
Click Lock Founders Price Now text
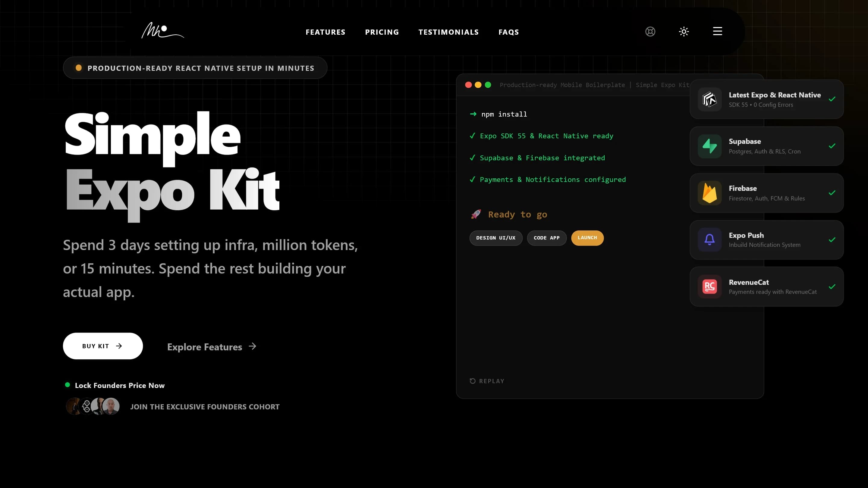click(x=120, y=385)
